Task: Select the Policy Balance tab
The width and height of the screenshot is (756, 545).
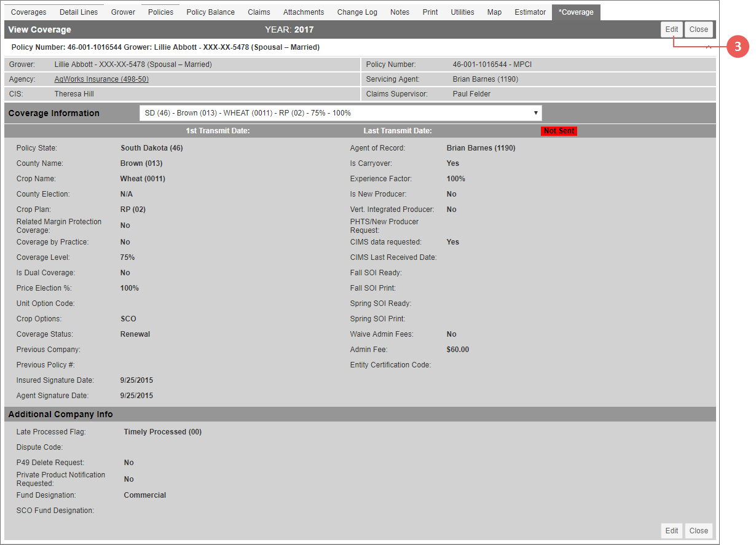Action: click(211, 12)
